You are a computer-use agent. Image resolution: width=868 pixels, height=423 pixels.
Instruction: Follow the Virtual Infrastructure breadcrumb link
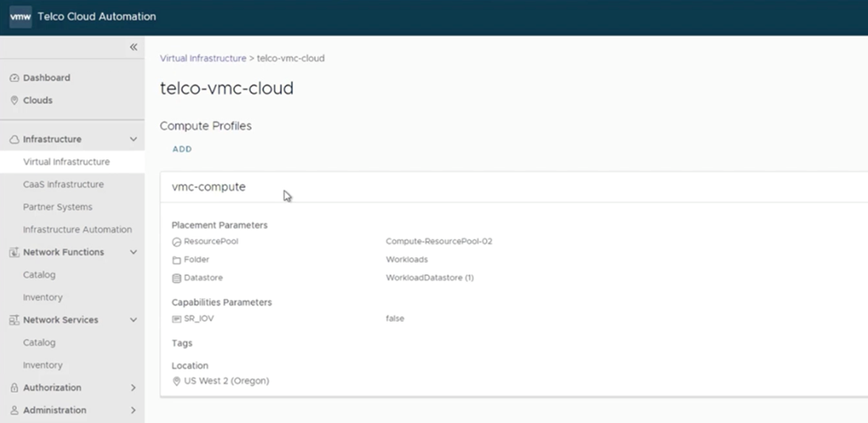coord(203,58)
